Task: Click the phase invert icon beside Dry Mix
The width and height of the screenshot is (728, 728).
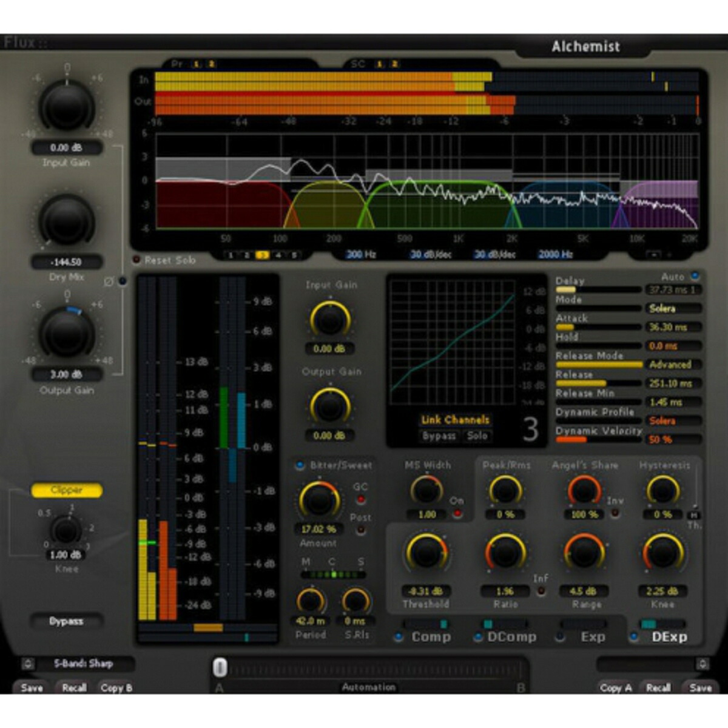Action: [109, 281]
